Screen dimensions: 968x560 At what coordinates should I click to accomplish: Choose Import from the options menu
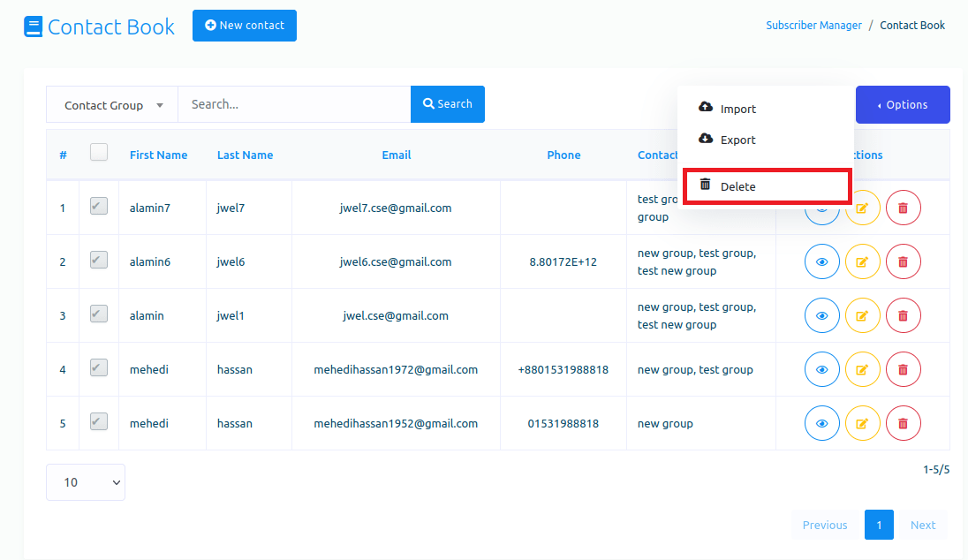pos(737,109)
